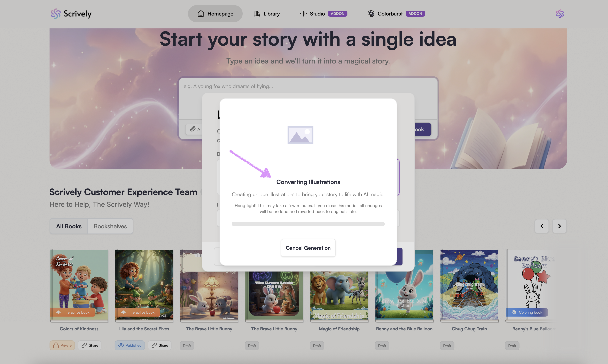Go to next books with right chevron

(x=559, y=226)
